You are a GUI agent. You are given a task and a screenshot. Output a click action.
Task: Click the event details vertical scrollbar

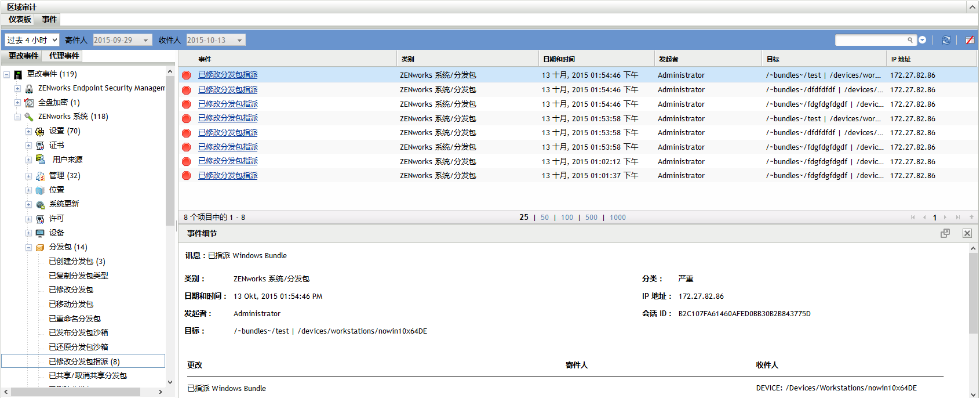pos(973,293)
